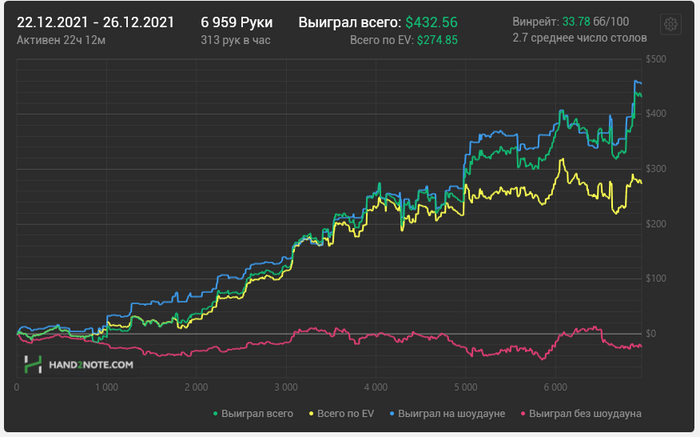Click the $300 y-axis label
700x437 pixels.
pyautogui.click(x=655, y=169)
